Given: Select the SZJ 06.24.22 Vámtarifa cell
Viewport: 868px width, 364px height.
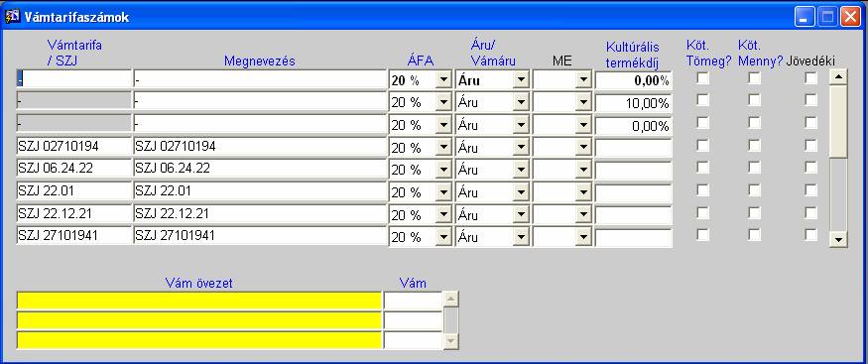Looking at the screenshot, I should (73, 169).
